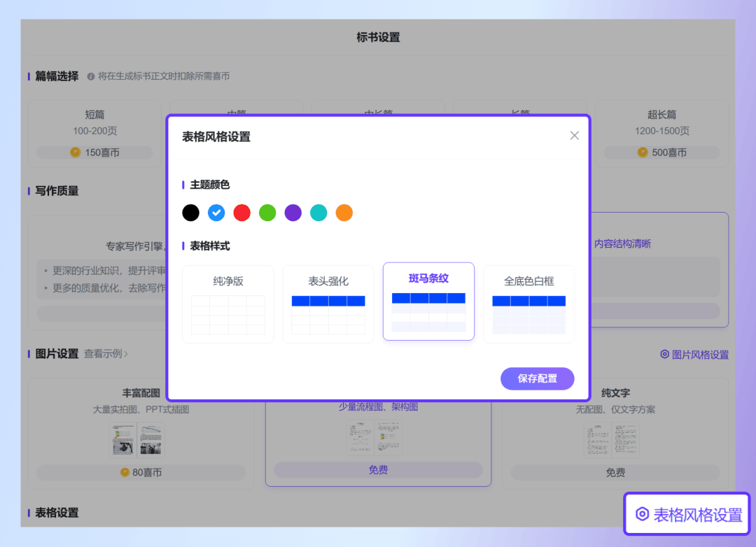Click the 80喜币 coin icon

click(125, 472)
